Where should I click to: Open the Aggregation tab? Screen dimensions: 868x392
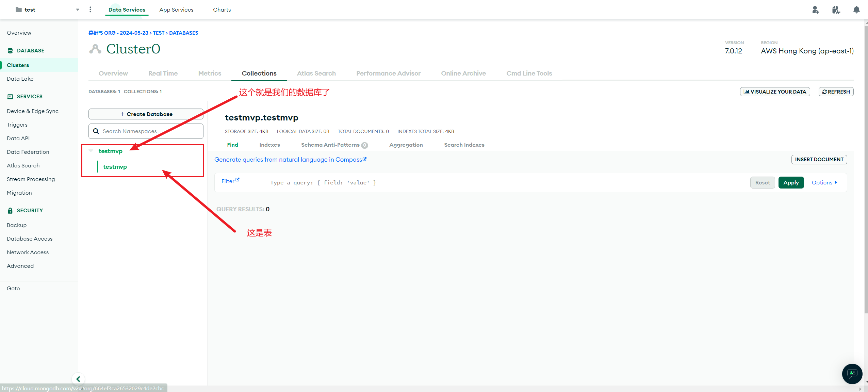(x=406, y=145)
